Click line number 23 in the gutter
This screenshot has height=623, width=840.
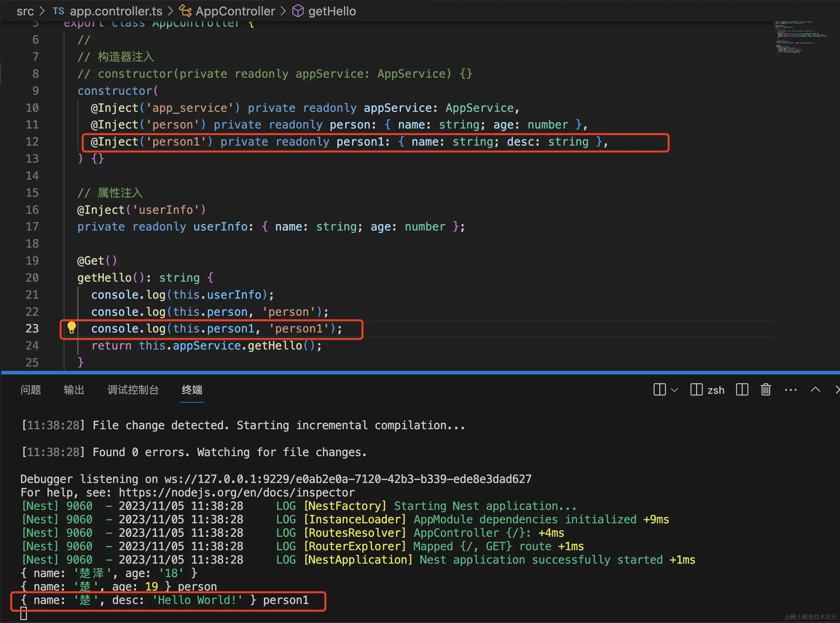click(x=32, y=329)
